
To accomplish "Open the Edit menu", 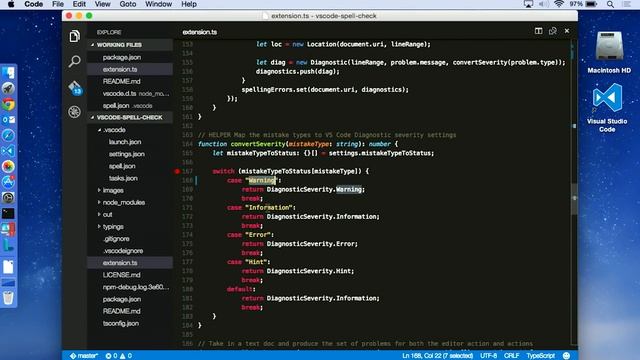I will (79, 4).
